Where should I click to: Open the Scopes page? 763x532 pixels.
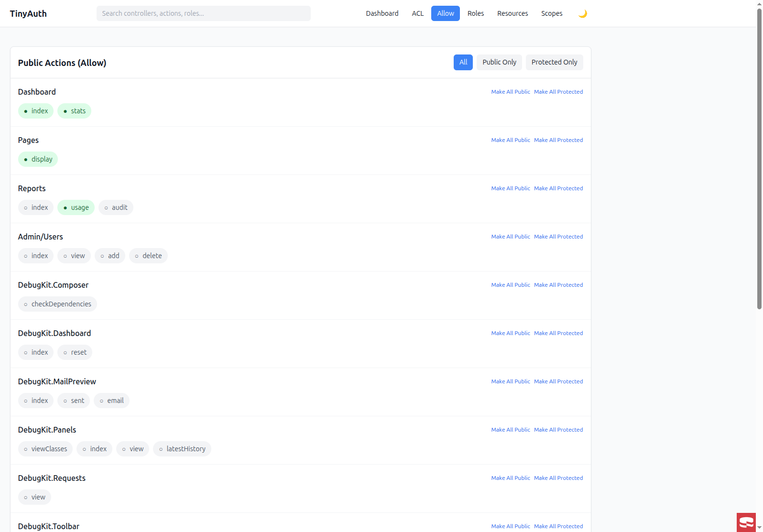pos(552,13)
